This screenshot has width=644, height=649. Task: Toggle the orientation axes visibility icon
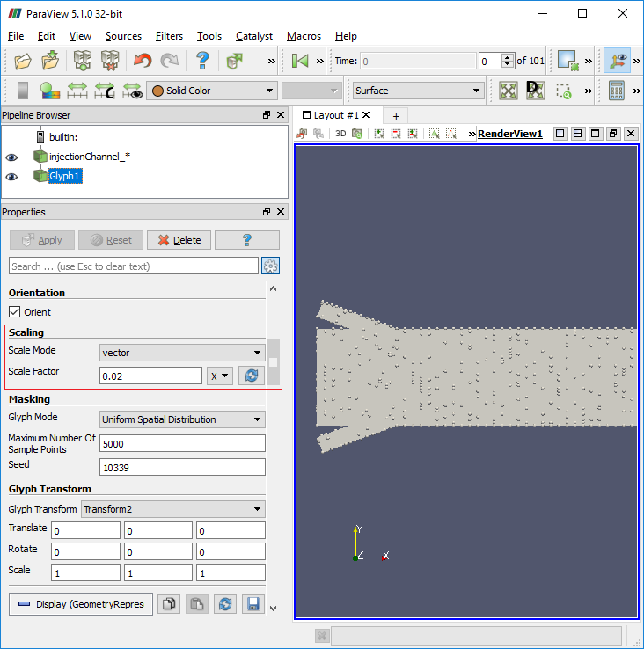point(617,61)
